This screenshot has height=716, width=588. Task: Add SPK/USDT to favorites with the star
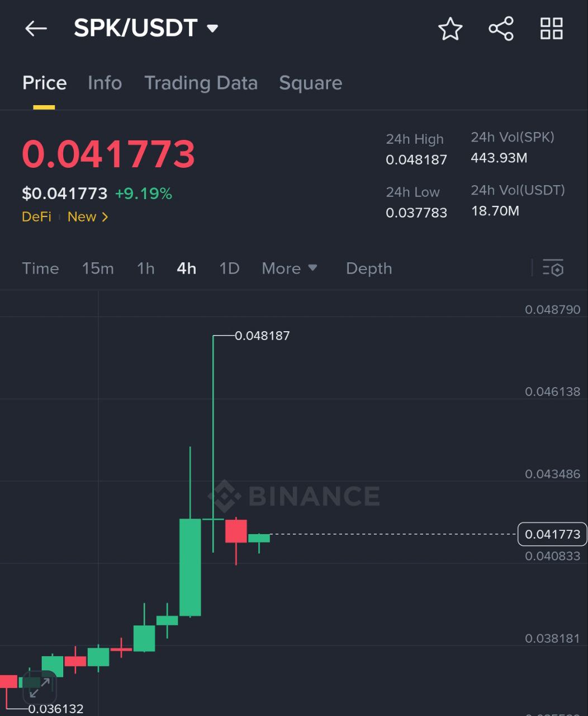click(450, 29)
